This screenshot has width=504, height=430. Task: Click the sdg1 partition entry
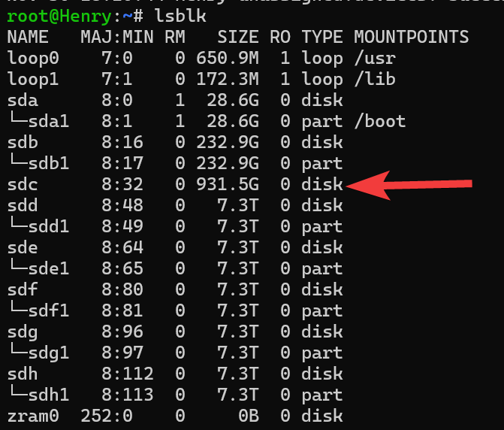click(x=49, y=353)
